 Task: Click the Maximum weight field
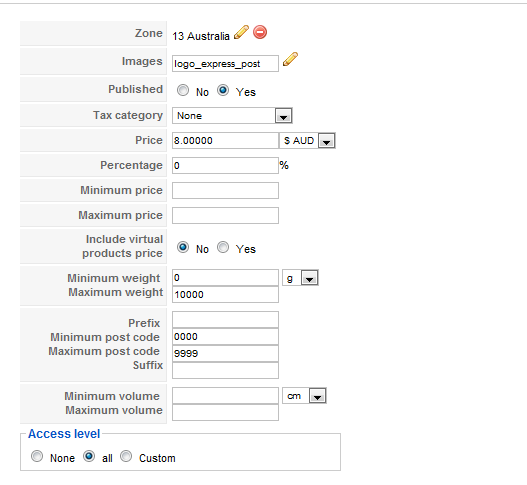225,294
